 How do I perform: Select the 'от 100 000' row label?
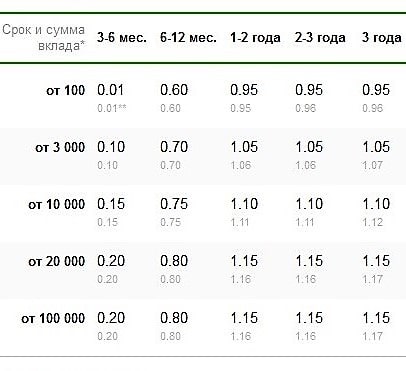tap(53, 318)
